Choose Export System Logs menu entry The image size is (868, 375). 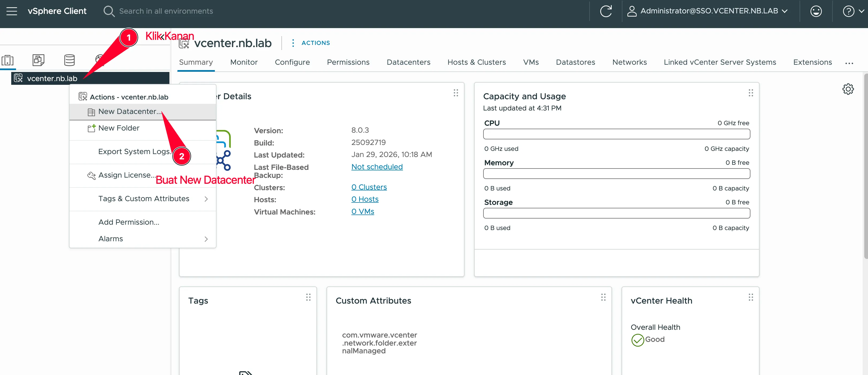[x=142, y=152]
